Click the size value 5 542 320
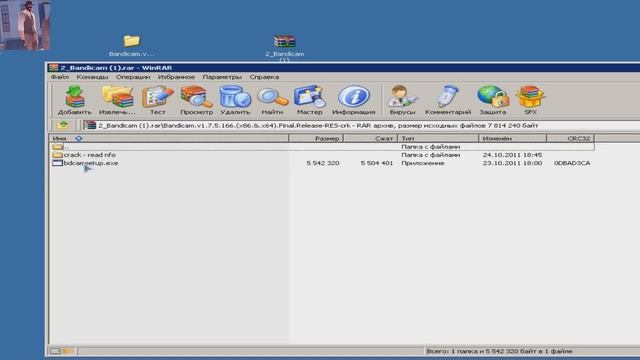The height and width of the screenshot is (360, 640). point(322,163)
